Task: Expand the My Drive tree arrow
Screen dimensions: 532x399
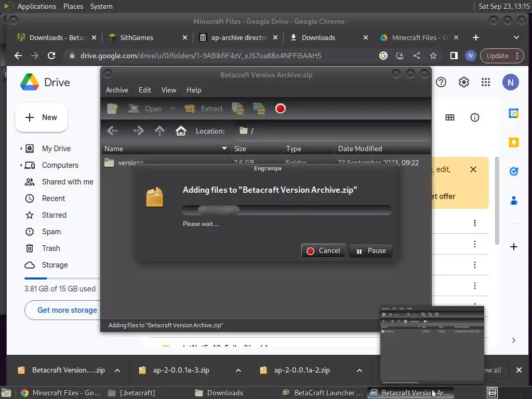Action: (x=21, y=148)
